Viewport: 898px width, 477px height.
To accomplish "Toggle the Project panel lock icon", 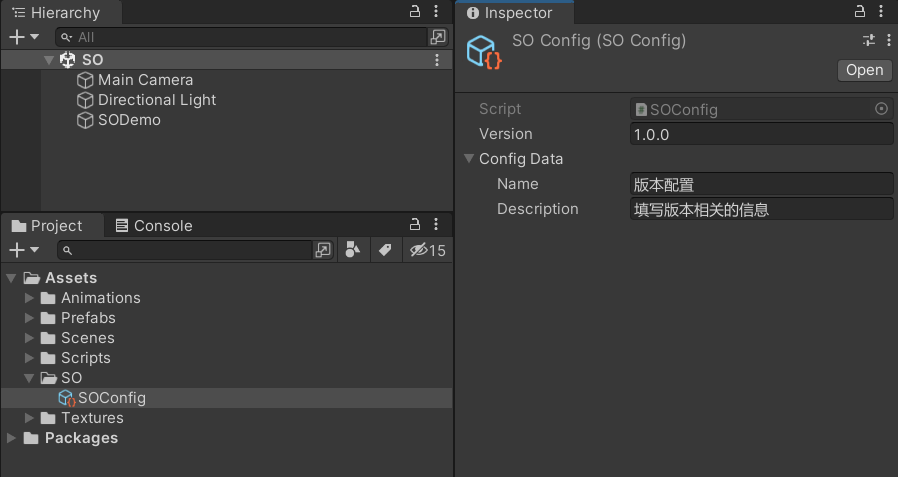I will pyautogui.click(x=415, y=224).
